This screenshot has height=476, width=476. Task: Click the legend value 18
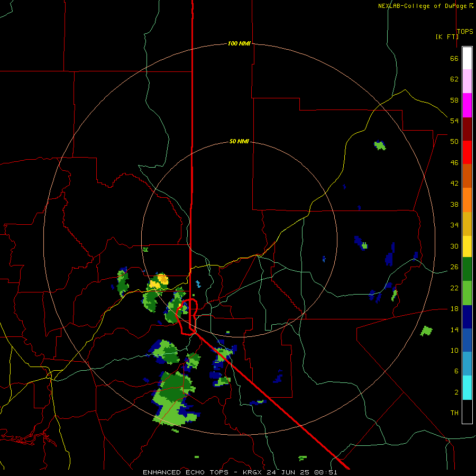tap(454, 309)
